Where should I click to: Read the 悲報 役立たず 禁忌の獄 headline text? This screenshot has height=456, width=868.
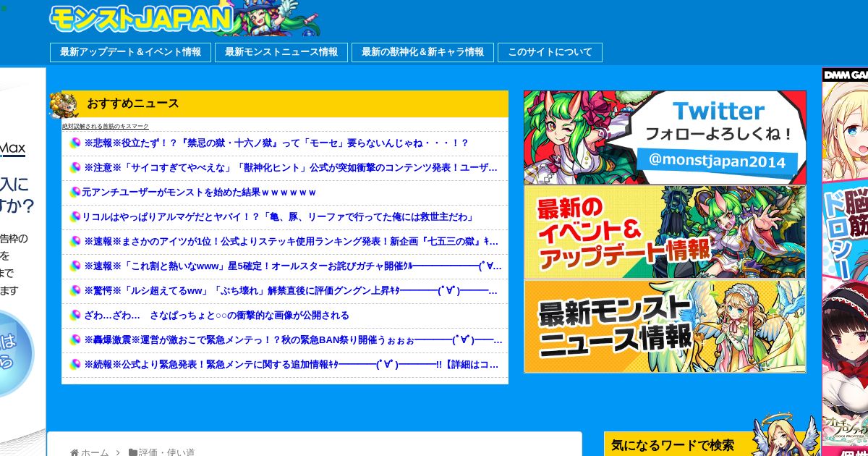(276, 143)
